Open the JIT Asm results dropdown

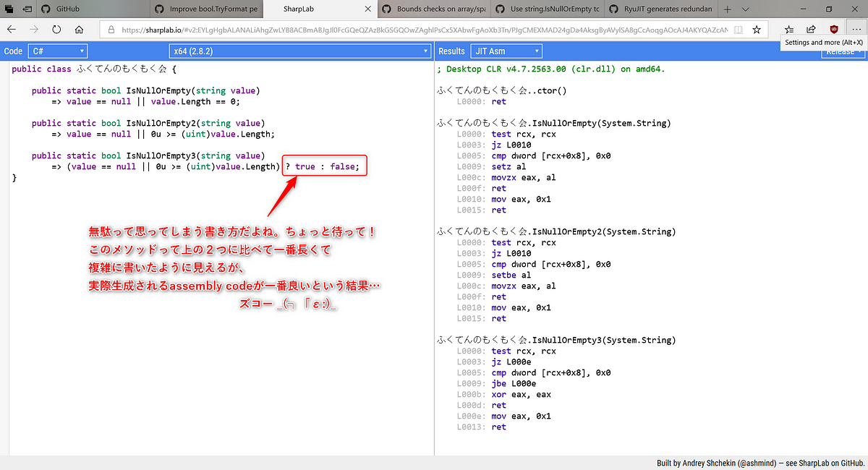[506, 51]
